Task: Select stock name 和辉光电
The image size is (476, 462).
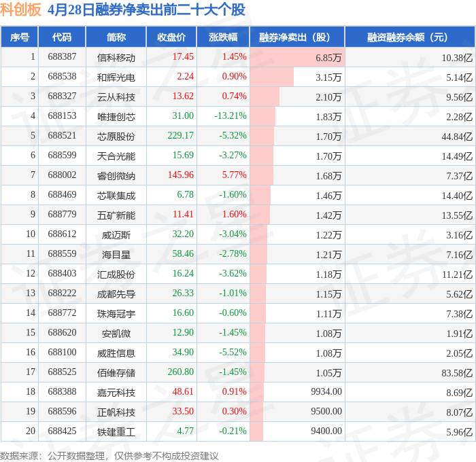Action: tap(116, 77)
